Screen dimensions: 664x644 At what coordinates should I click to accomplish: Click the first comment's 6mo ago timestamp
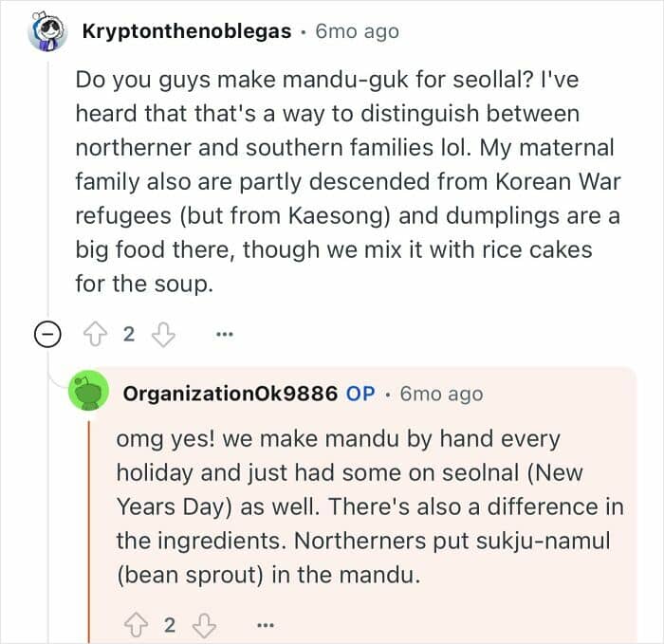[357, 31]
